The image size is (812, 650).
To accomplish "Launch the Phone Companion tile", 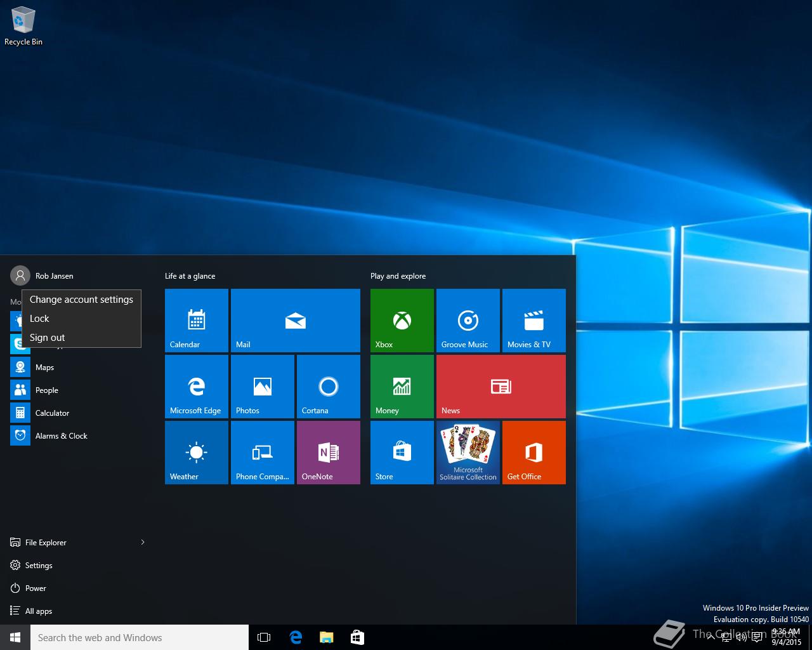I will coord(263,453).
